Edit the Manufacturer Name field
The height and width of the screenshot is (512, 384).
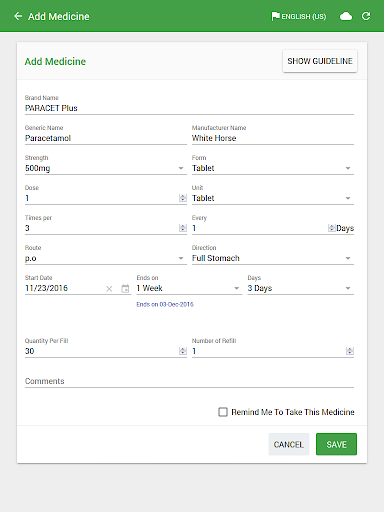click(x=273, y=138)
